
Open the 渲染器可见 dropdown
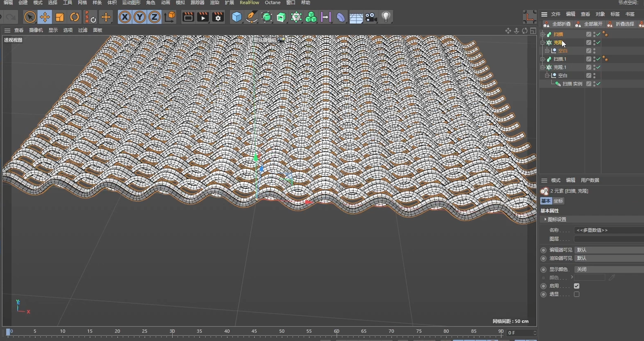[x=609, y=258]
